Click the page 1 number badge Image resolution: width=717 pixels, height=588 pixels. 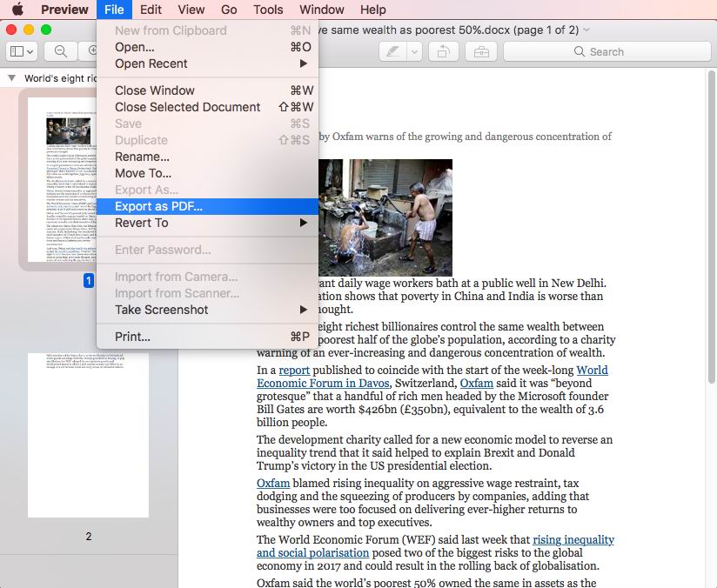(x=88, y=280)
